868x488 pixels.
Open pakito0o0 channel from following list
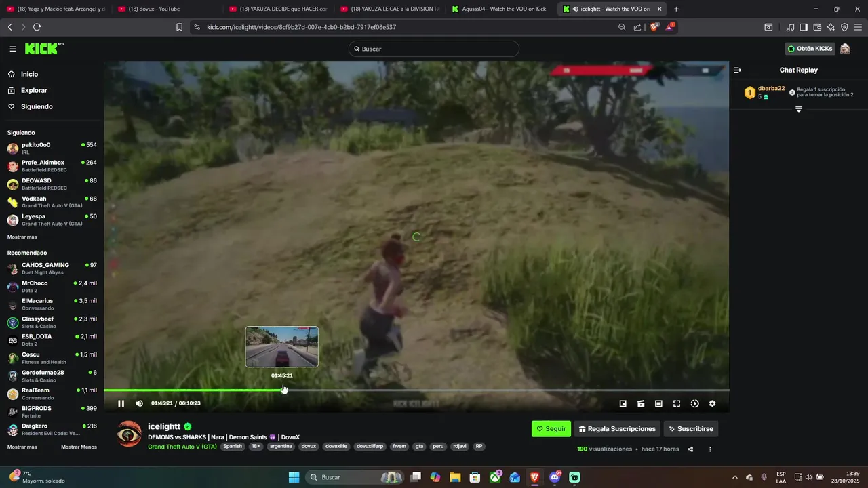52,148
